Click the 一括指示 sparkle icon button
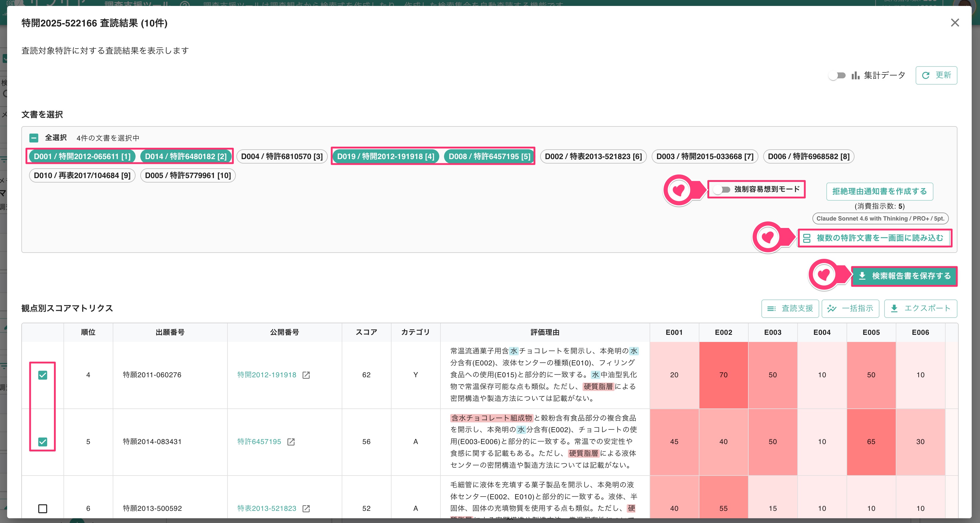The image size is (980, 523). (850, 308)
